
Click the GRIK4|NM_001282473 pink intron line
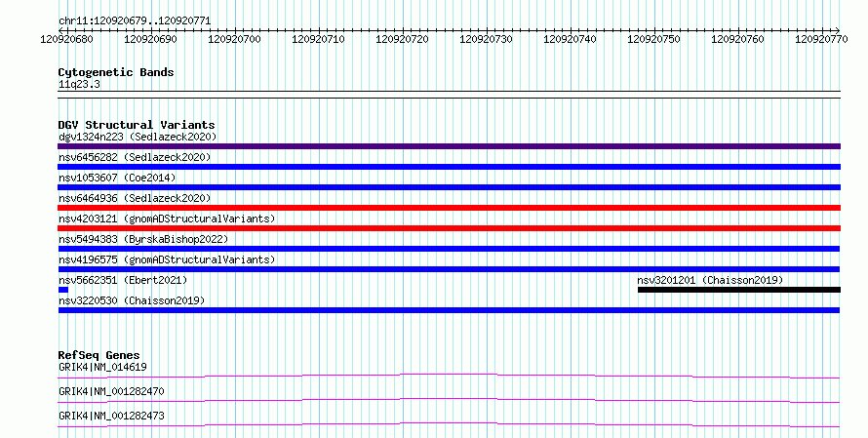click(449, 425)
